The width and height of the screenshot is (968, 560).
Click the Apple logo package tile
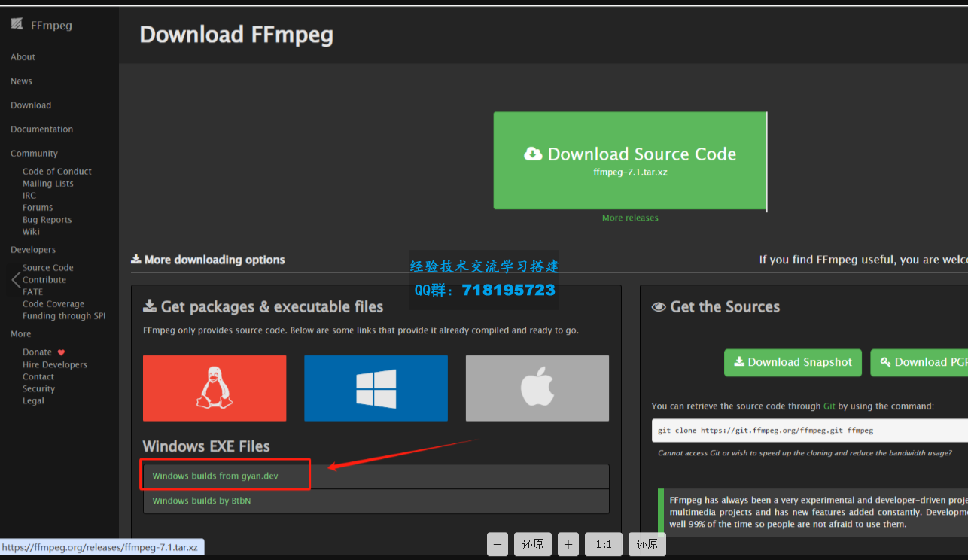coord(537,388)
